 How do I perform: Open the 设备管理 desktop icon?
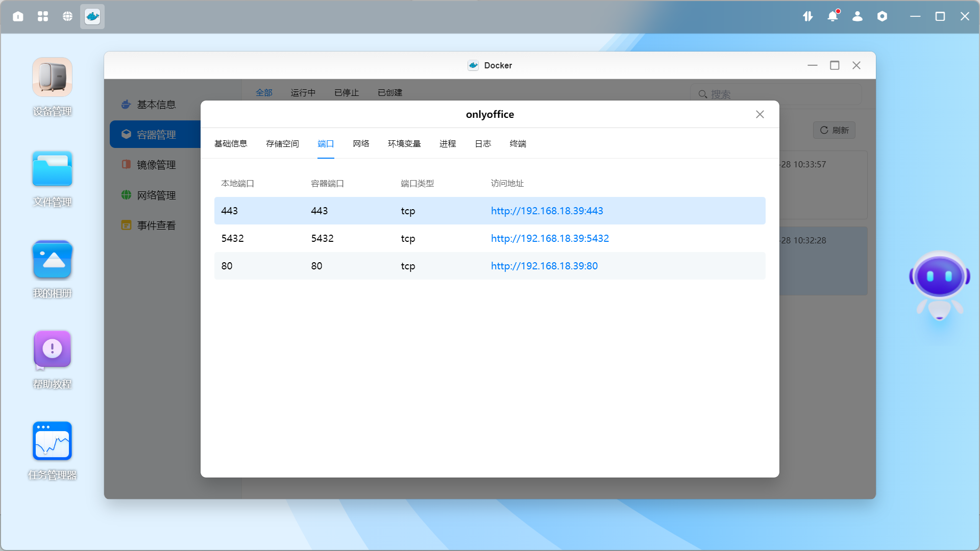point(52,78)
